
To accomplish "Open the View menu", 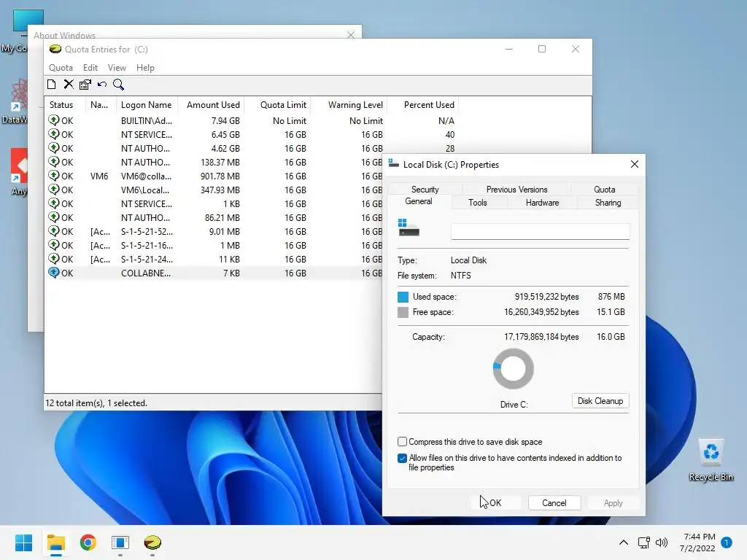I will point(117,68).
